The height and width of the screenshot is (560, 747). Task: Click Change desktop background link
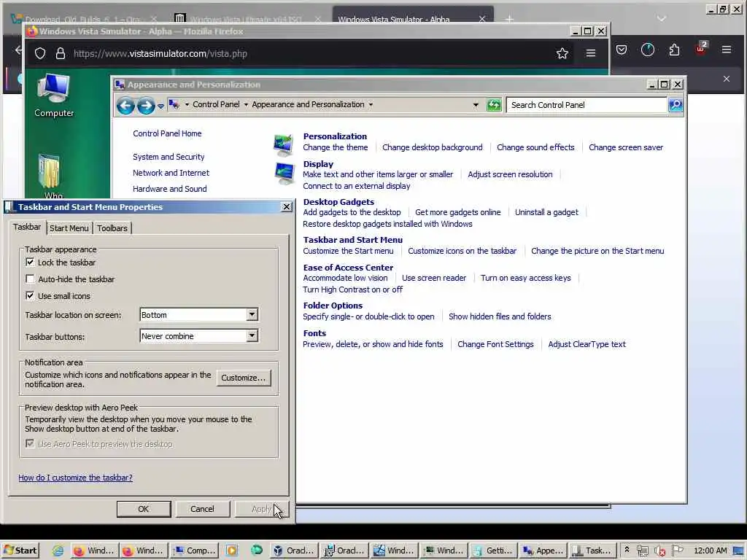[x=432, y=147]
